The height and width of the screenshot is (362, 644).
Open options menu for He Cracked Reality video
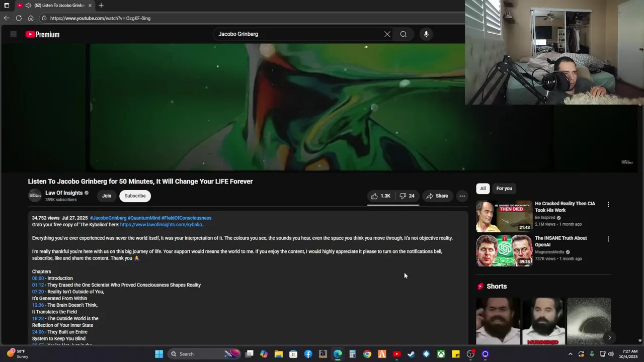pos(608,205)
